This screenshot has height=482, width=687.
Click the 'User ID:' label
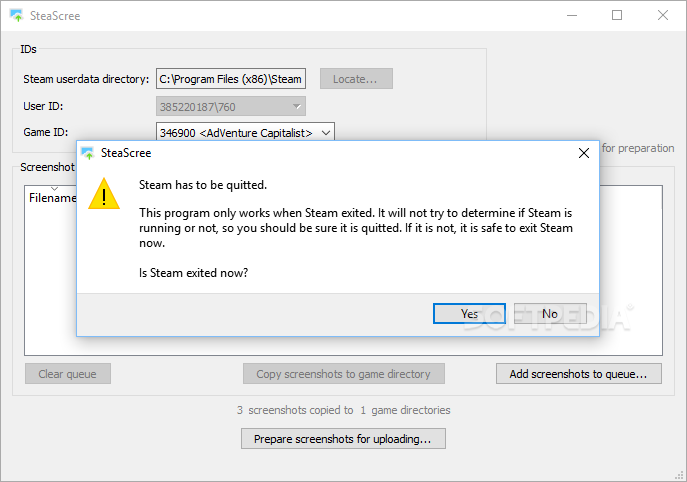point(43,106)
